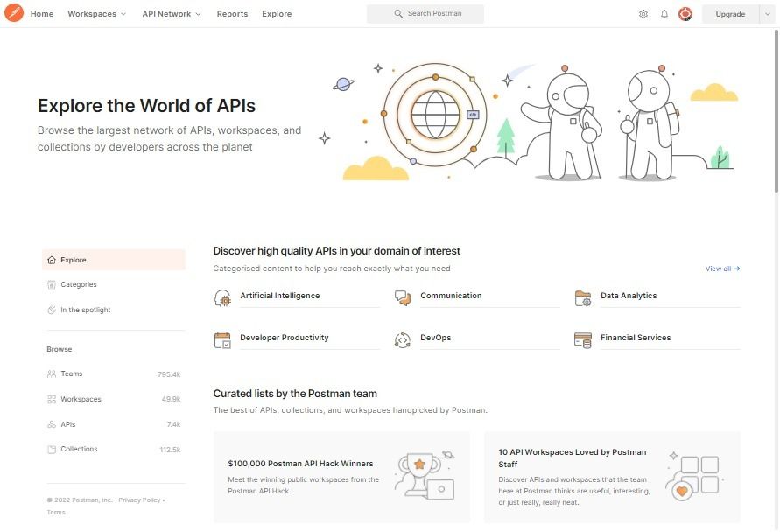Click the Artificial Intelligence category icon

222,298
